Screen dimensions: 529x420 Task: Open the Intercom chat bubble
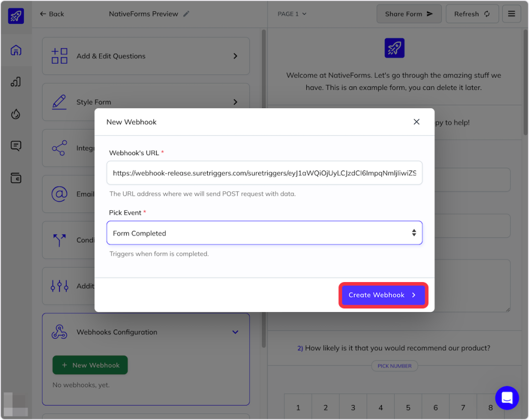coord(506,398)
